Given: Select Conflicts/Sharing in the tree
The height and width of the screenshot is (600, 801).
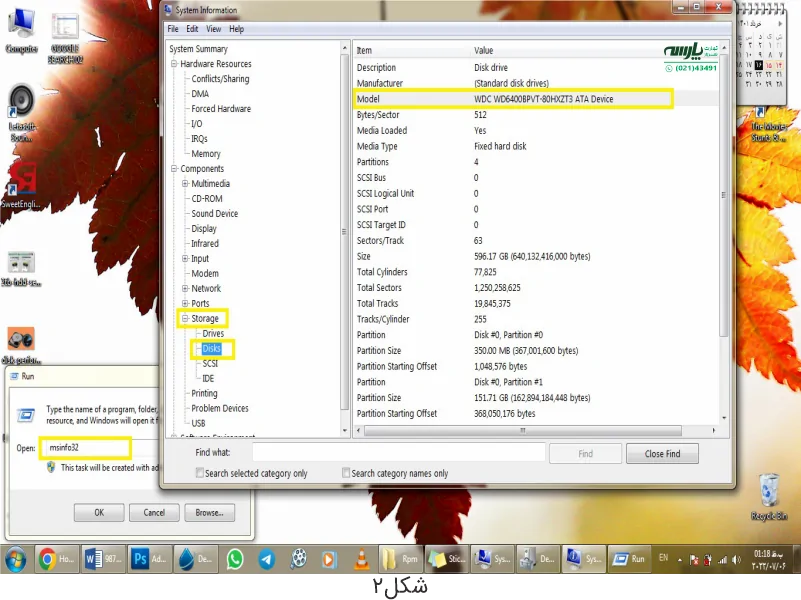Looking at the screenshot, I should pyautogui.click(x=220, y=79).
